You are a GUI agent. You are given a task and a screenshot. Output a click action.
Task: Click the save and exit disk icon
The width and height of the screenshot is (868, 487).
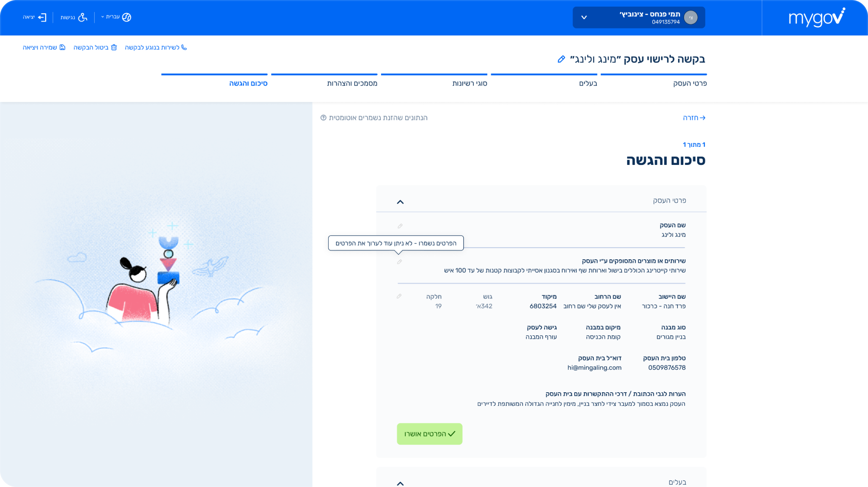click(62, 47)
